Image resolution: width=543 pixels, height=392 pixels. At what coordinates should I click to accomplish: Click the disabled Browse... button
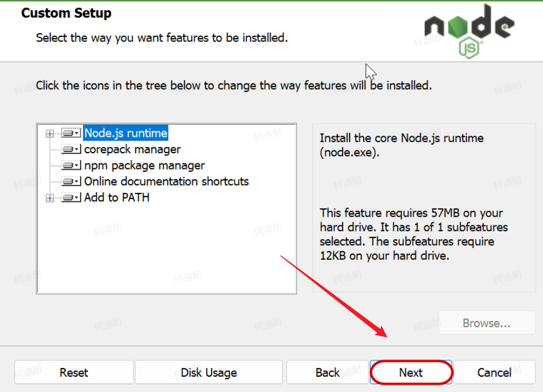tap(487, 323)
